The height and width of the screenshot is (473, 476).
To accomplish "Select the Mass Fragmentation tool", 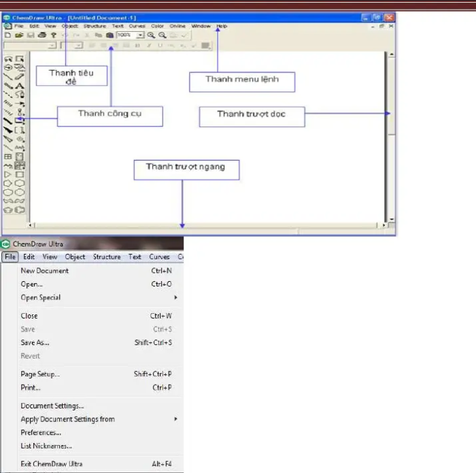I will coord(20,68).
